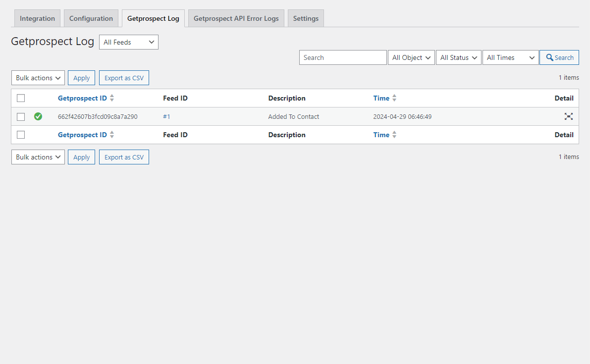Switch to the Integration tab

click(x=37, y=18)
